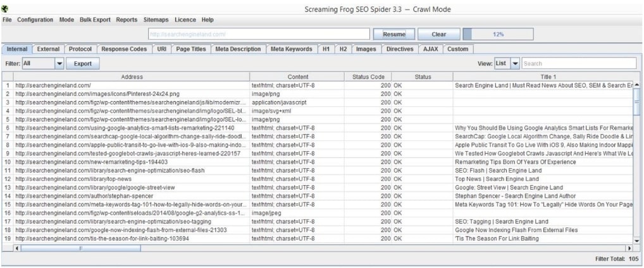Click the horizontal scrollbar left arrow

tap(17, 248)
